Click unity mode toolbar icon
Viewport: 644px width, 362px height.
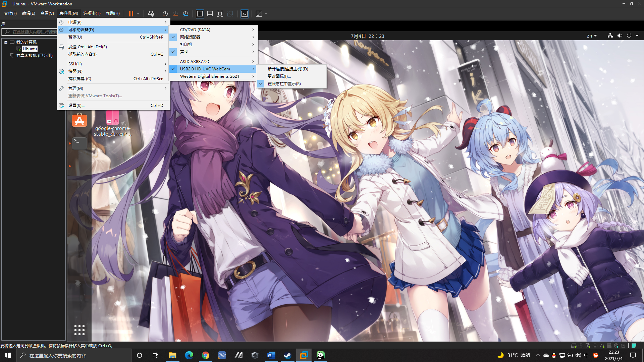pyautogui.click(x=230, y=14)
